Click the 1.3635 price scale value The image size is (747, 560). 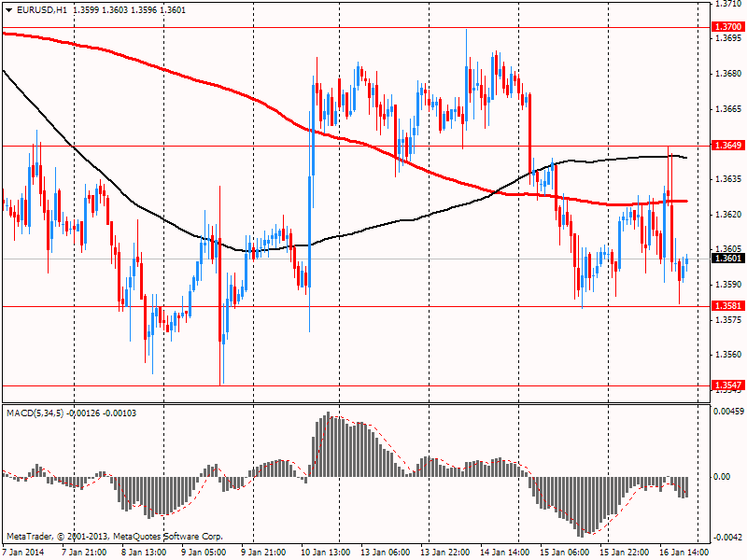pos(729,179)
